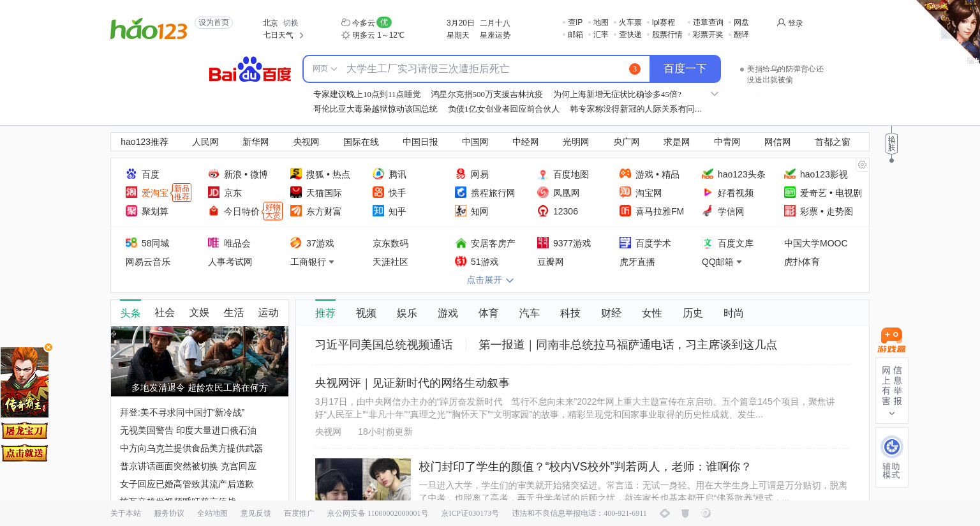
Task: Switch city with 切换 link
Action: point(291,22)
